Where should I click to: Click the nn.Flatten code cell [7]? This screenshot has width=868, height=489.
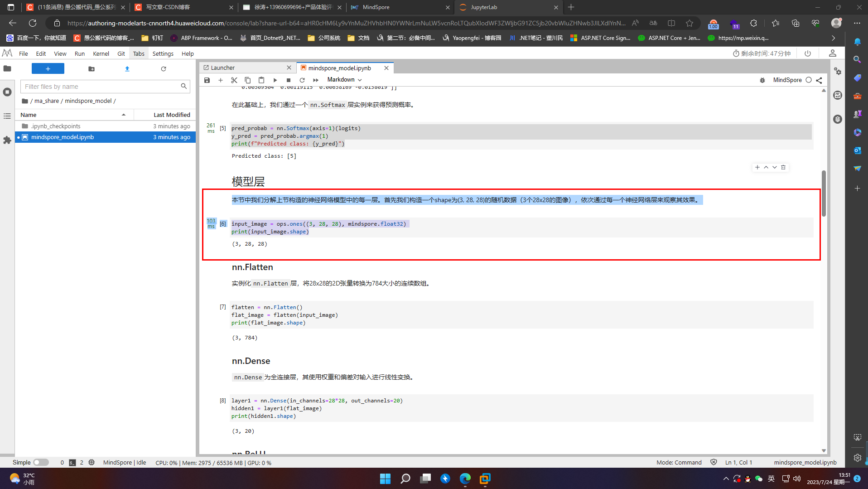pos(521,315)
